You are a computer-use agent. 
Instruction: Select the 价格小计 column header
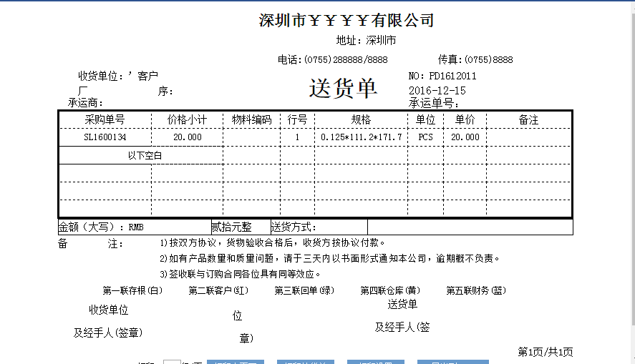pos(187,120)
